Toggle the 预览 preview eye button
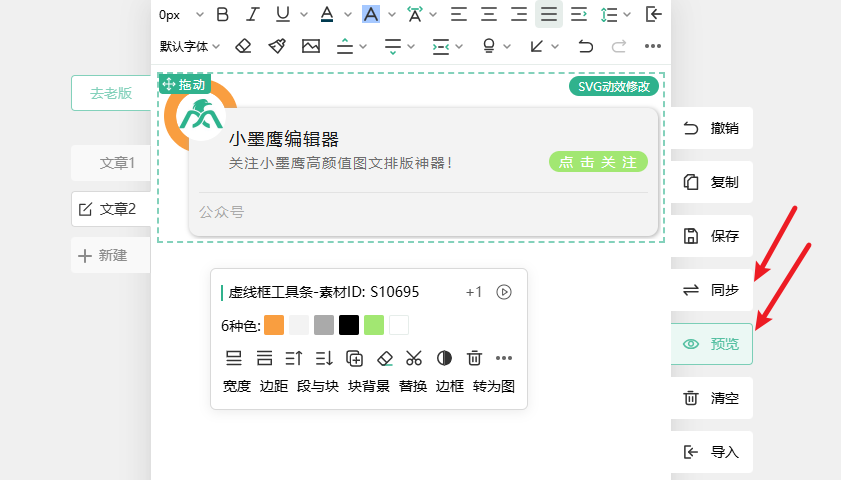This screenshot has height=480, width=841. 712,344
